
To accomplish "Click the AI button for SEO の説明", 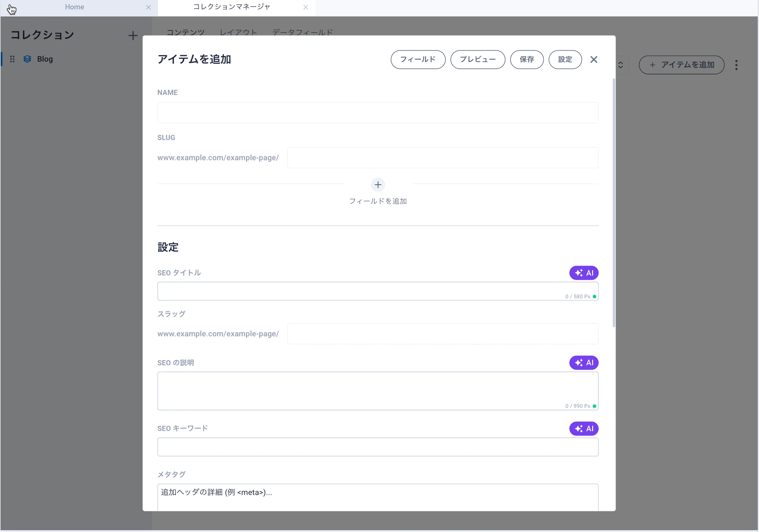I will point(584,363).
